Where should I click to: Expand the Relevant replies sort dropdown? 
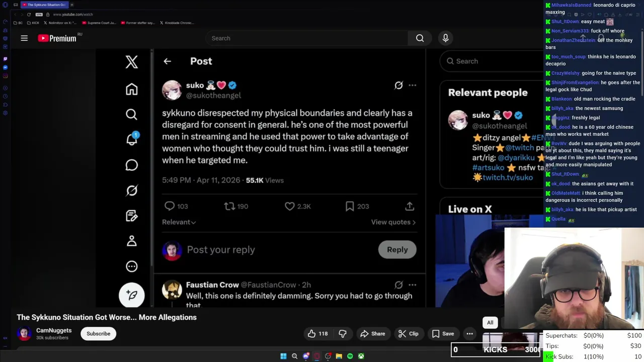point(179,222)
